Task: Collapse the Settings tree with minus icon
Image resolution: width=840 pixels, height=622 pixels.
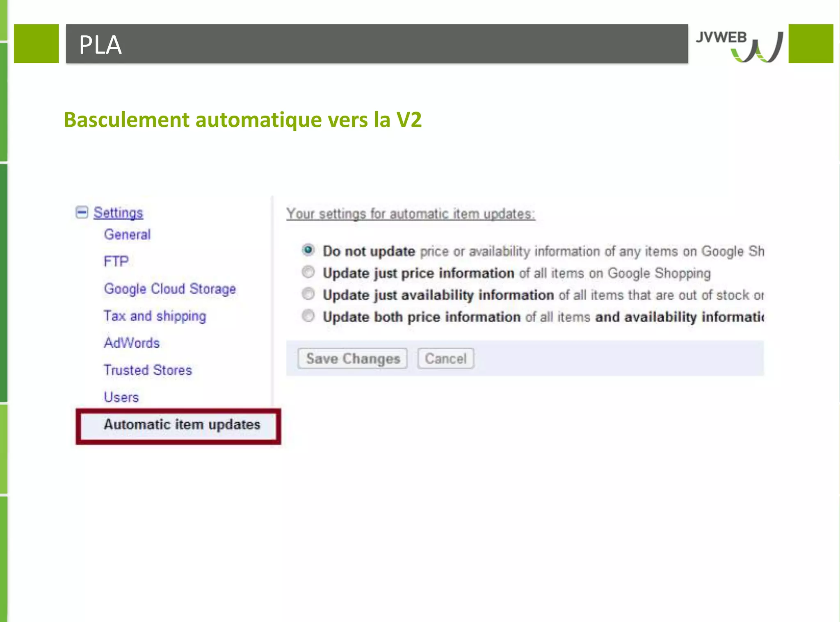Action: click(82, 212)
